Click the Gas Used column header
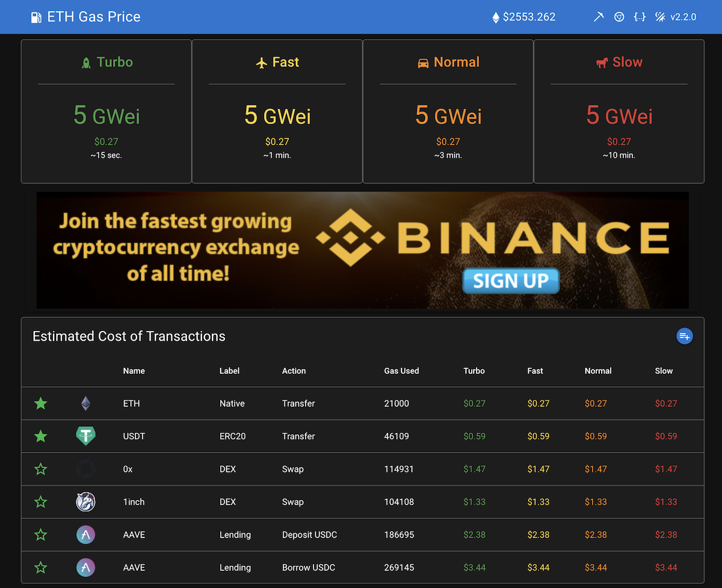Image resolution: width=722 pixels, height=588 pixels. (401, 371)
